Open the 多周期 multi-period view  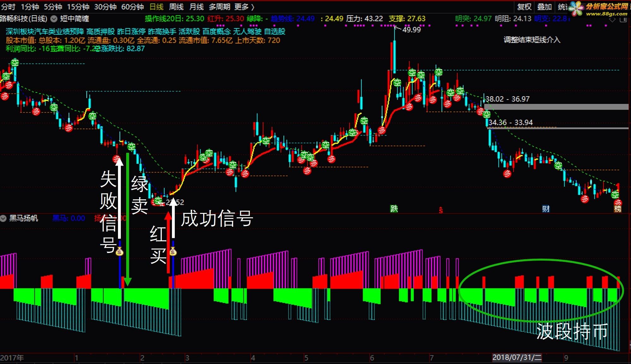pyautogui.click(x=219, y=7)
